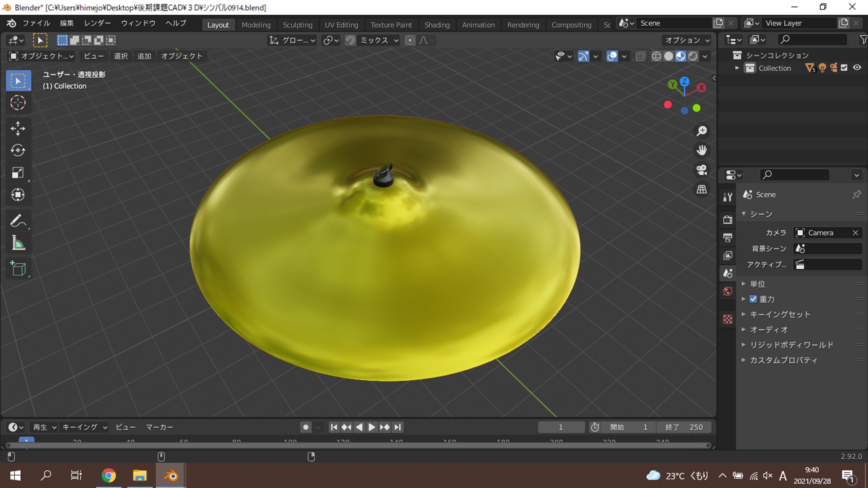Select the Measure tool
868x488 pixels.
[18, 243]
